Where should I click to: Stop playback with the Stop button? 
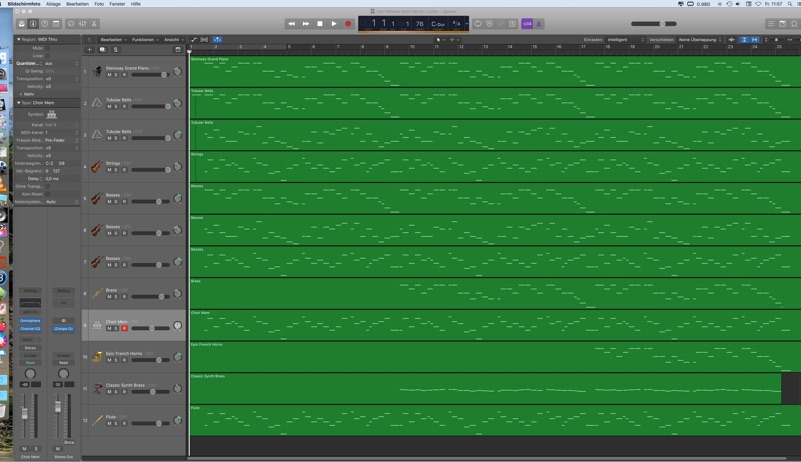pos(320,24)
